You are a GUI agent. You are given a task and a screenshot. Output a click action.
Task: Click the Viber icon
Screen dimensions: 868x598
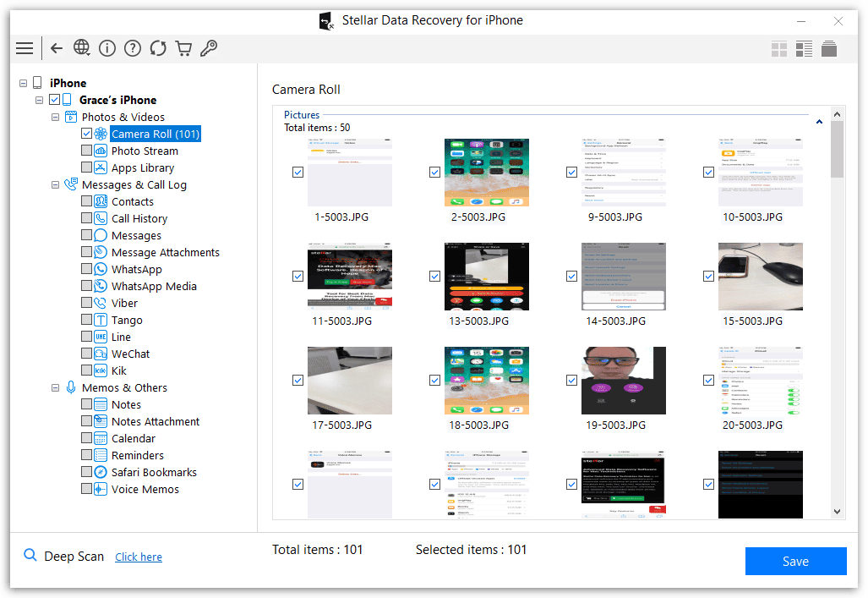[101, 303]
